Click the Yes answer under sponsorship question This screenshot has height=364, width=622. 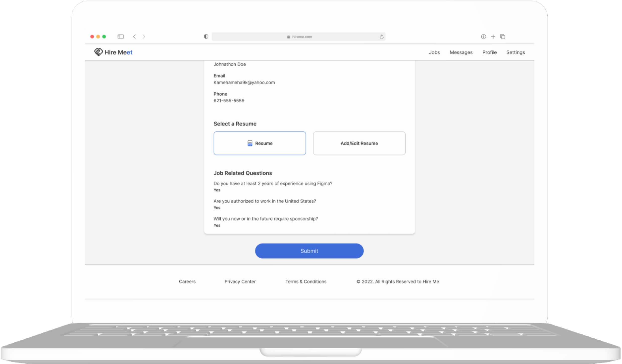pyautogui.click(x=217, y=225)
